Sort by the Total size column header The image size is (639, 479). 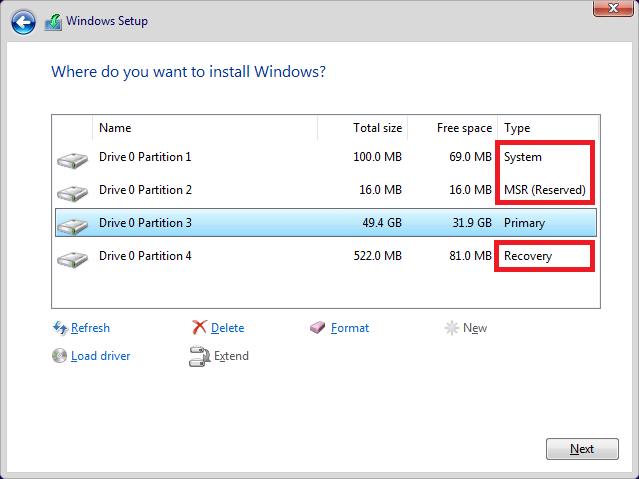tap(362, 128)
